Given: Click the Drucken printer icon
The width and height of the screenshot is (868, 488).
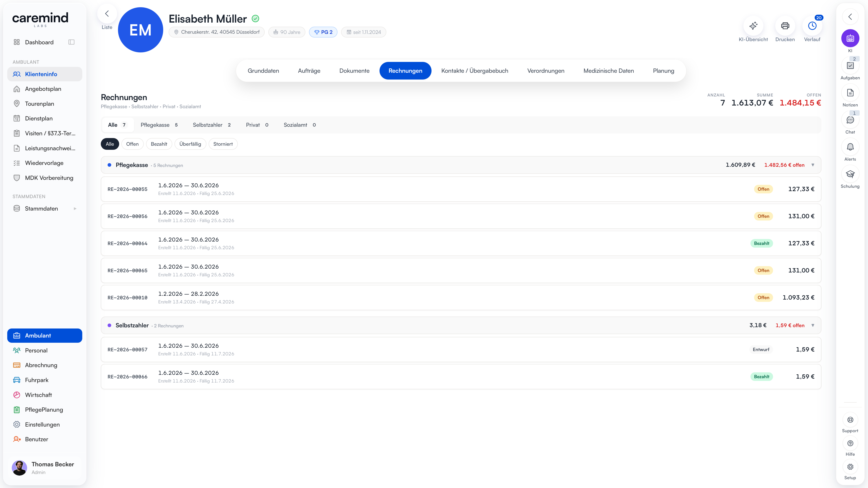Looking at the screenshot, I should point(785,26).
